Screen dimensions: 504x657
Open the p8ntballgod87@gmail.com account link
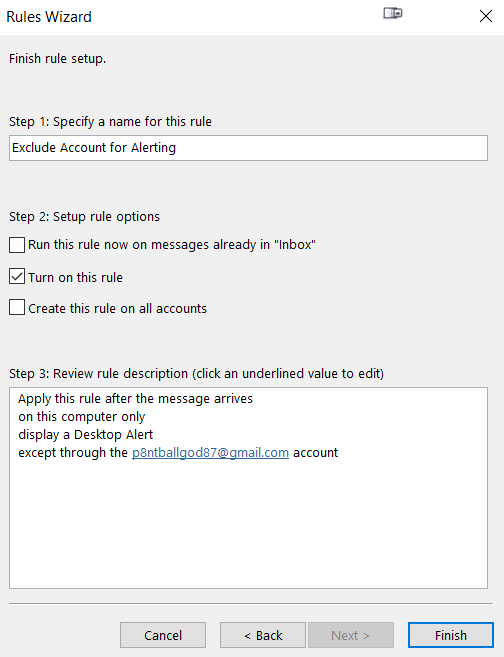(x=210, y=453)
